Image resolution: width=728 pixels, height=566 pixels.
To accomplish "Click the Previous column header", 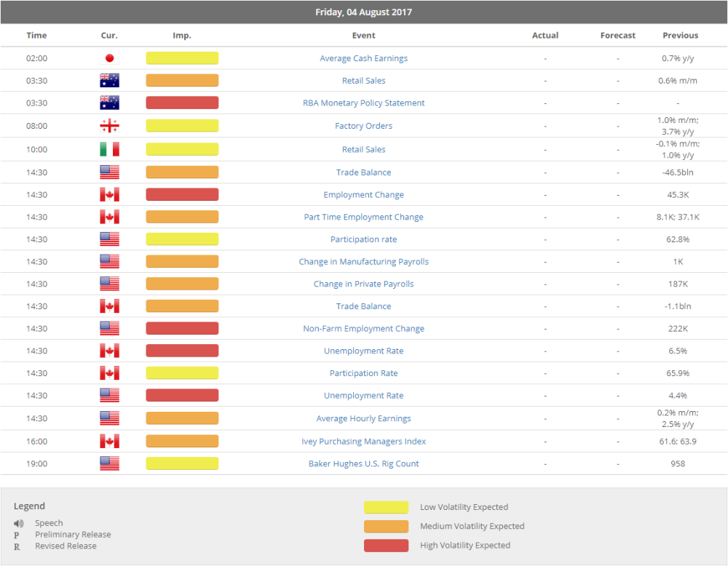I will tap(680, 35).
